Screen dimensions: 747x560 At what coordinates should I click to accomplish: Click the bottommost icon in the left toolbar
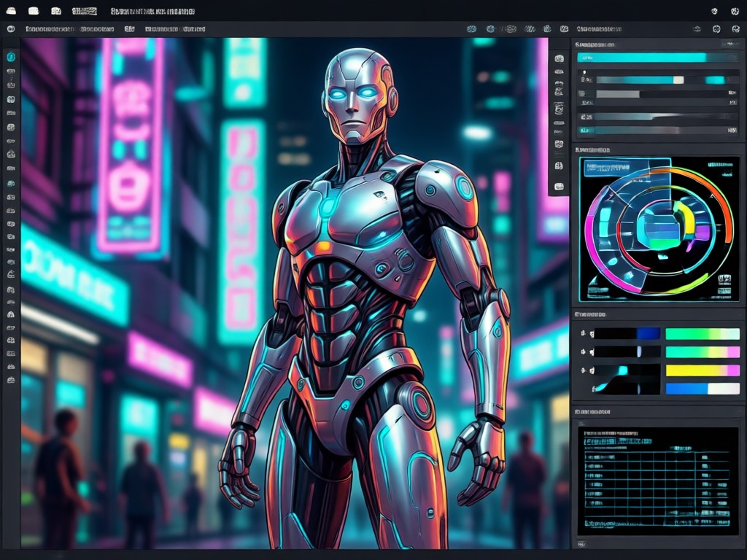click(11, 380)
